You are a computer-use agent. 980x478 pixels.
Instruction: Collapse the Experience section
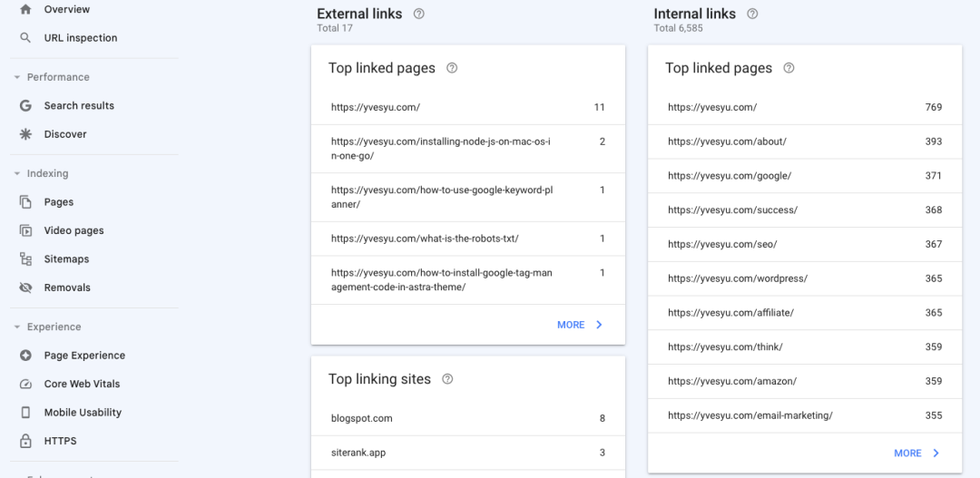17,327
